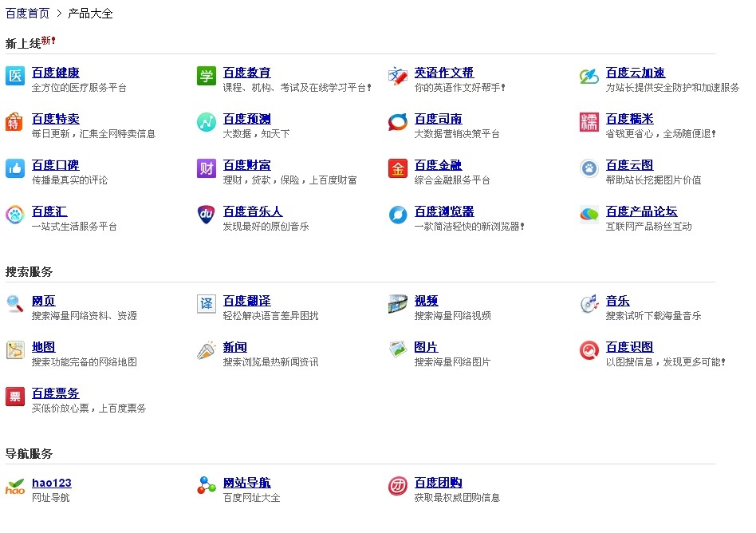Click the 百度司南 icon
This screenshot has width=756, height=533.
398,122
